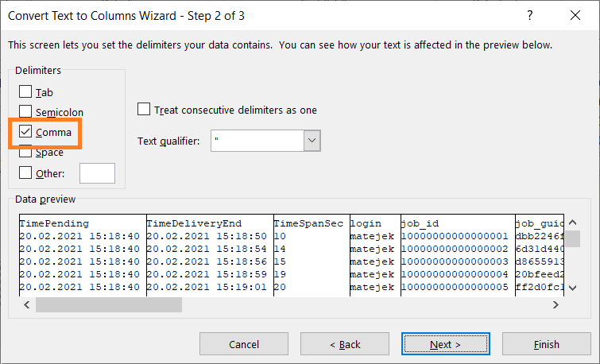Close the Convert Text to Columns Wizard
The width and height of the screenshot is (600, 364).
[575, 16]
